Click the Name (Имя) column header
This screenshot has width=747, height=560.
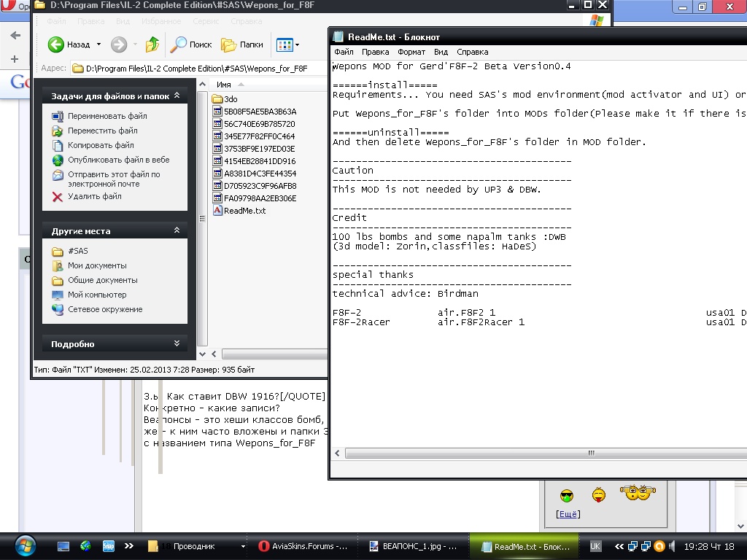(224, 85)
